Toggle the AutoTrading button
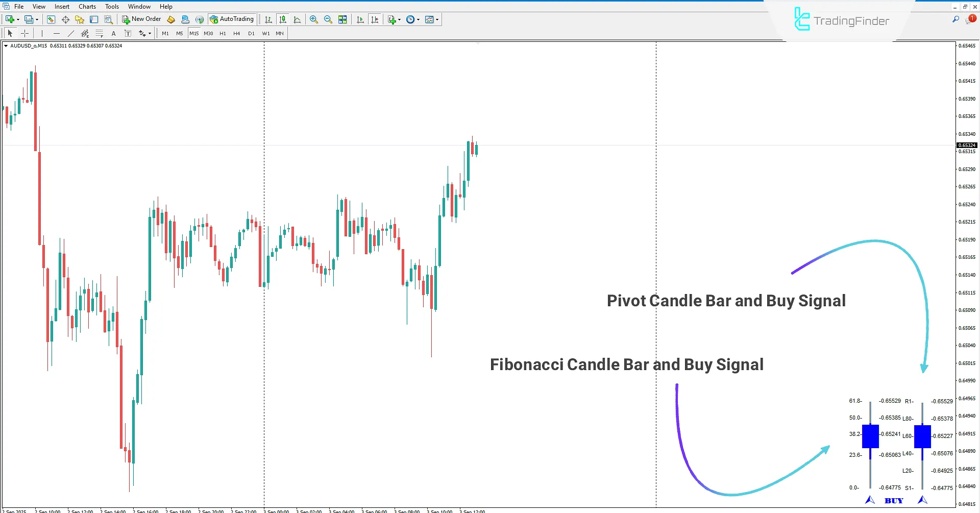980x513 pixels. pos(232,19)
